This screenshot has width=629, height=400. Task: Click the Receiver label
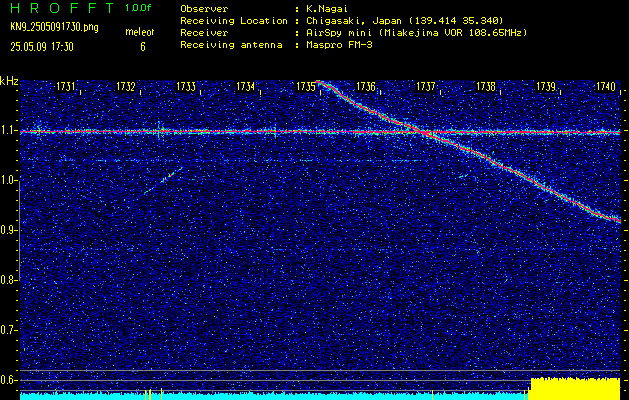[x=204, y=33]
